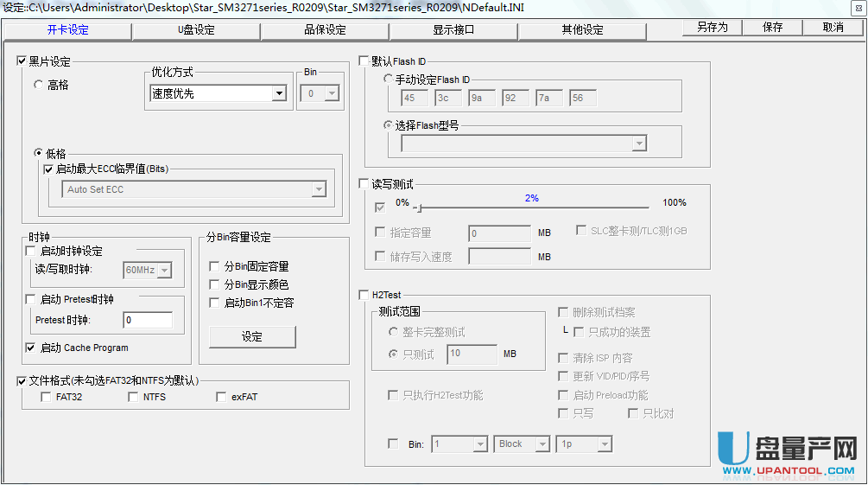Go to the 其他设定 tab
The width and height of the screenshot is (868, 485).
click(x=582, y=30)
